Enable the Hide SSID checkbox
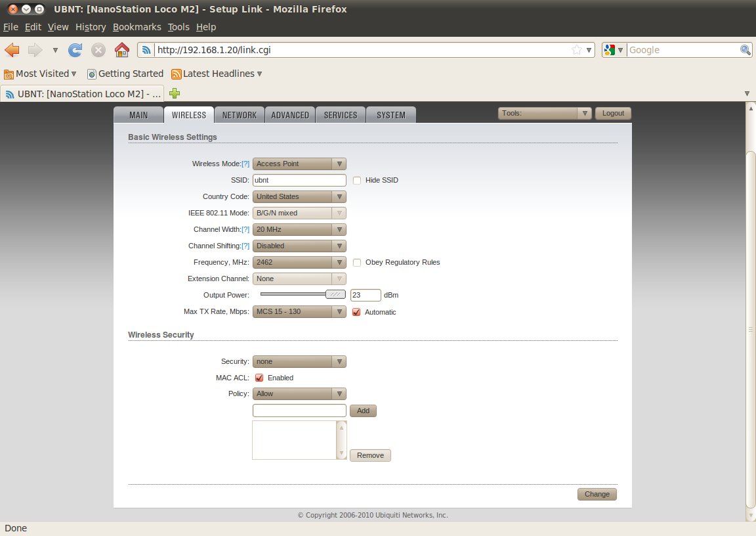Image resolution: width=756 pixels, height=536 pixels. pyautogui.click(x=357, y=180)
